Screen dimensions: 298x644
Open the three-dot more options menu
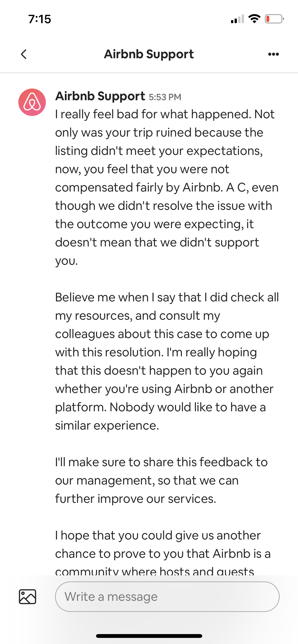point(274,54)
